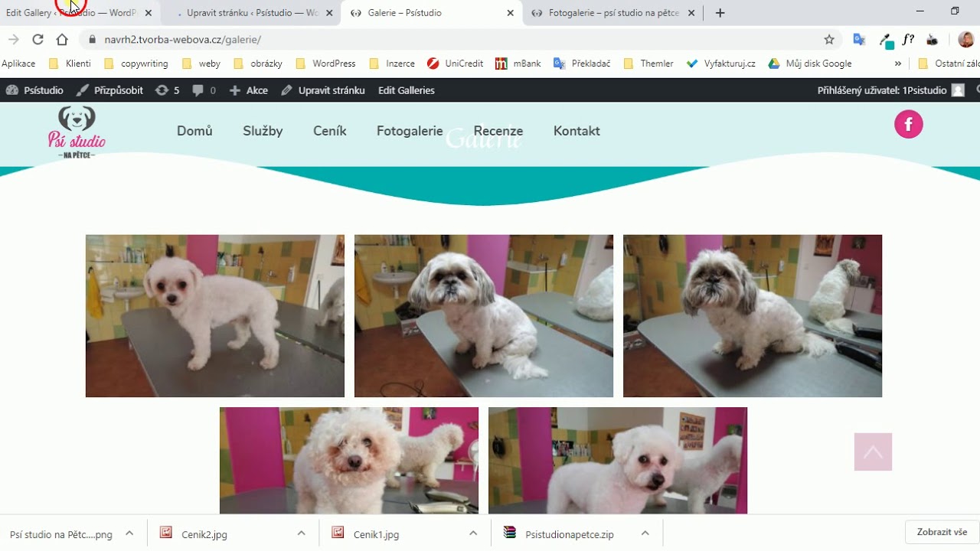This screenshot has height=551, width=980.
Task: Close the Edit Gallery tab
Action: pyautogui.click(x=149, y=13)
